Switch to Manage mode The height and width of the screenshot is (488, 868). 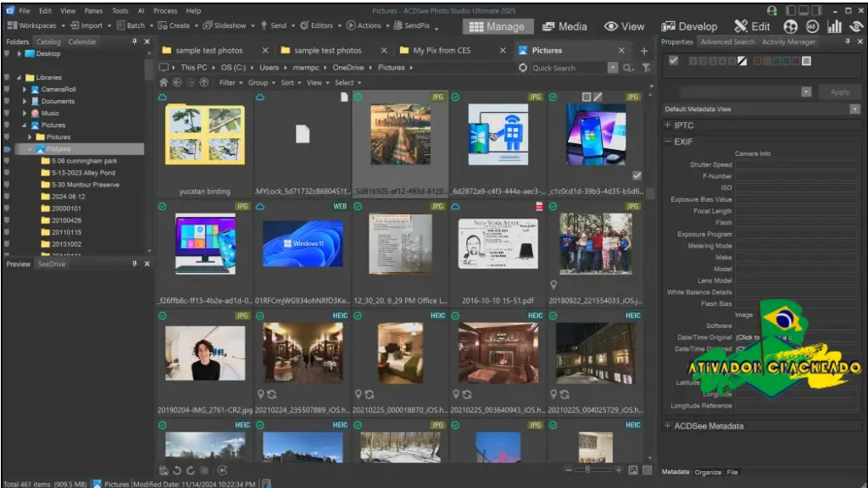click(497, 26)
